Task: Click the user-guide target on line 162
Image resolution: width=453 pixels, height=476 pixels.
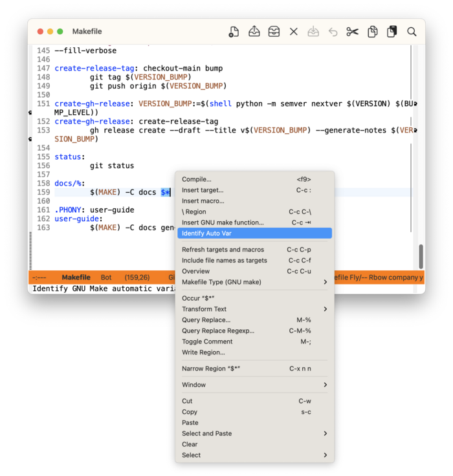Action: [76, 219]
